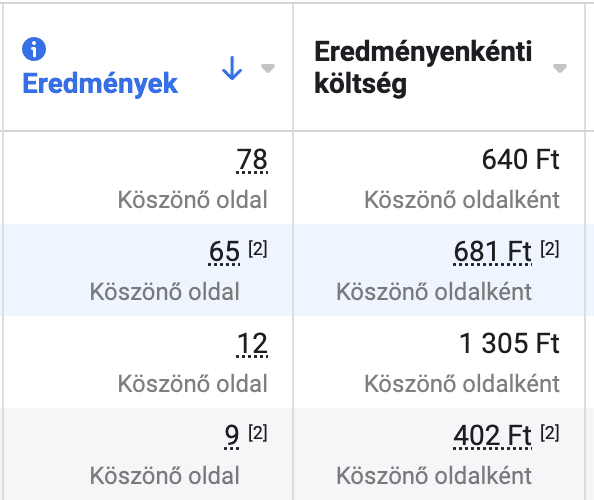Click the Eredményenkénti költség column header
The height and width of the screenshot is (500, 594).
(423, 67)
